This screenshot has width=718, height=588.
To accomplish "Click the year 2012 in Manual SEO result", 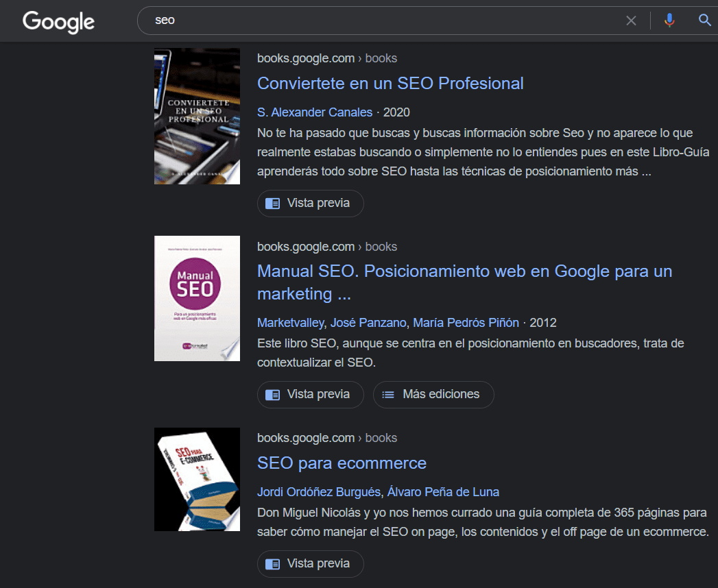I will point(542,323).
